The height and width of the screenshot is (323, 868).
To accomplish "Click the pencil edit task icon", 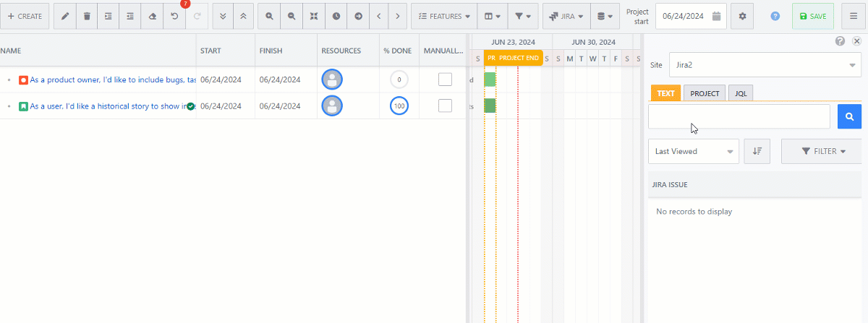I will (65, 16).
